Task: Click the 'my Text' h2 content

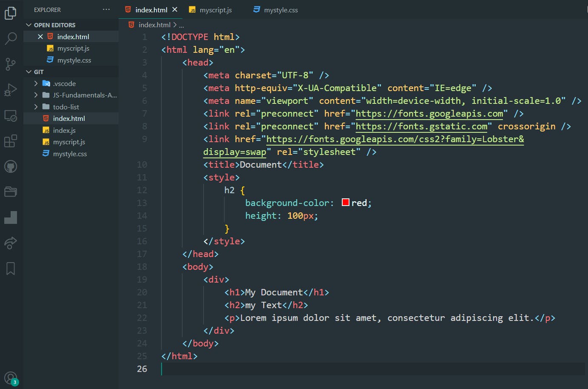Action: point(264,305)
